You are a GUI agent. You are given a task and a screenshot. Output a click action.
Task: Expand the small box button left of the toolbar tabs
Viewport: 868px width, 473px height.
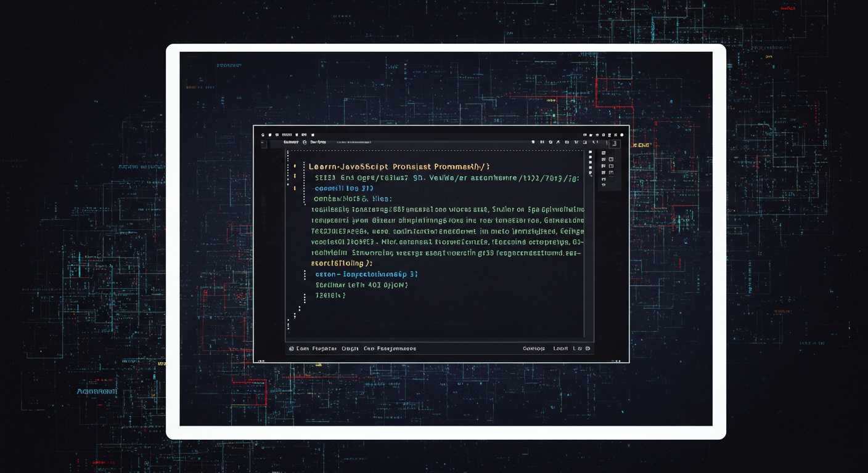(x=264, y=144)
